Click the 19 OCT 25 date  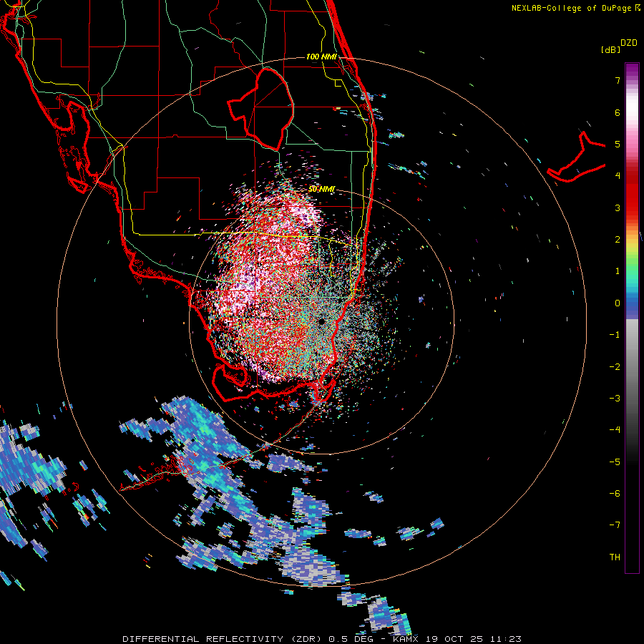coord(456,639)
